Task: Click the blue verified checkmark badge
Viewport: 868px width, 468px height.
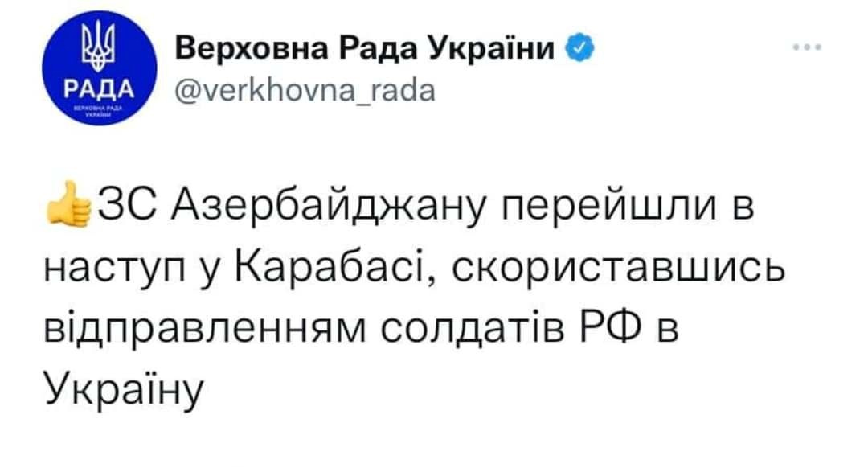Action: click(579, 48)
